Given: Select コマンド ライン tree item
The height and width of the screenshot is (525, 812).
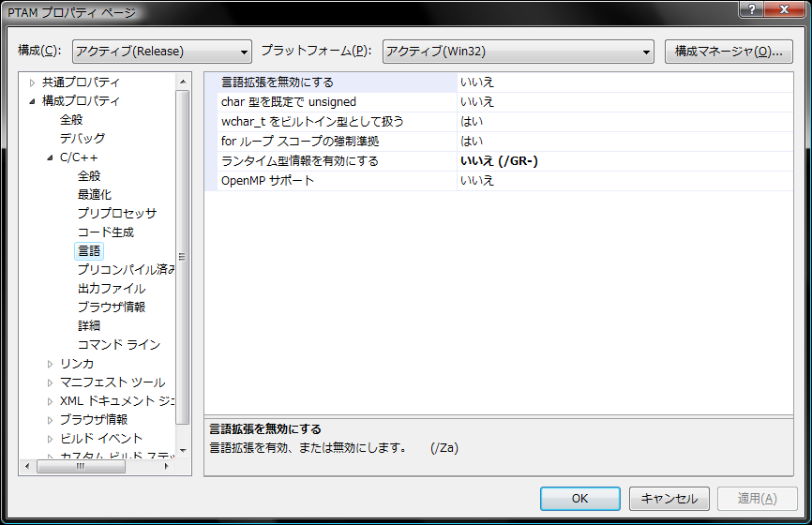Looking at the screenshot, I should (118, 345).
